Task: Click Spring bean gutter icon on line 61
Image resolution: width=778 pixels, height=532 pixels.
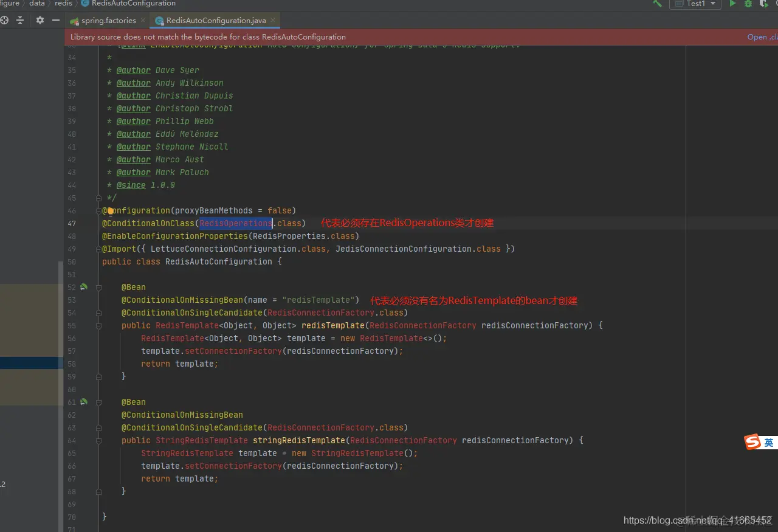Action: coord(83,402)
